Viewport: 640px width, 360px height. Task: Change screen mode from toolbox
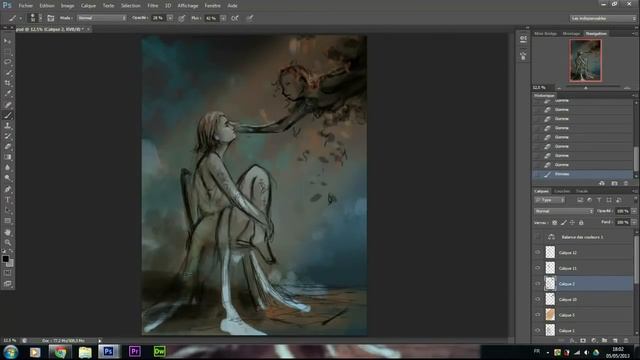[7, 284]
